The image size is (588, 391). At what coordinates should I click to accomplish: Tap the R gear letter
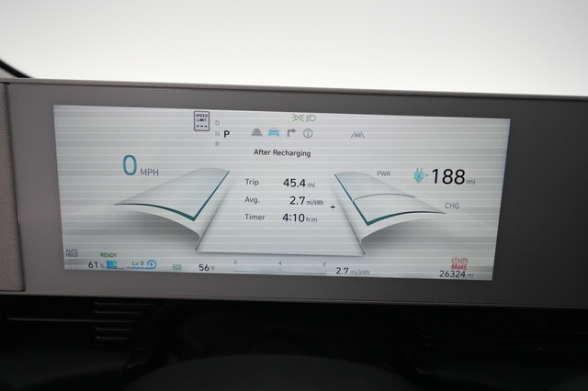coord(217,144)
